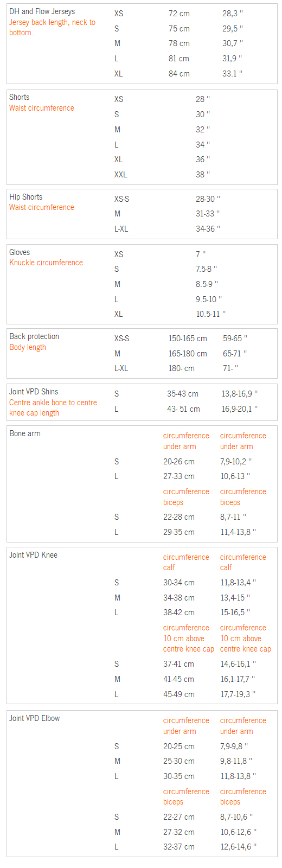
Task: Click the Back protection heading
Action: coord(34,336)
